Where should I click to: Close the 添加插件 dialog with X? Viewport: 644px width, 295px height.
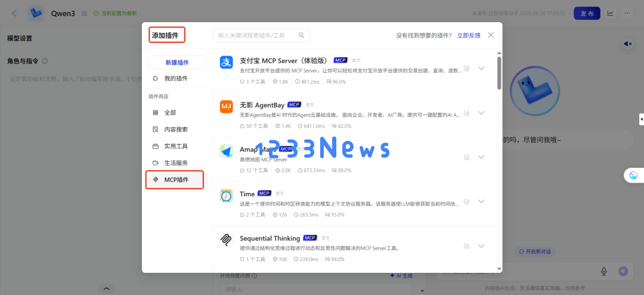(x=490, y=35)
